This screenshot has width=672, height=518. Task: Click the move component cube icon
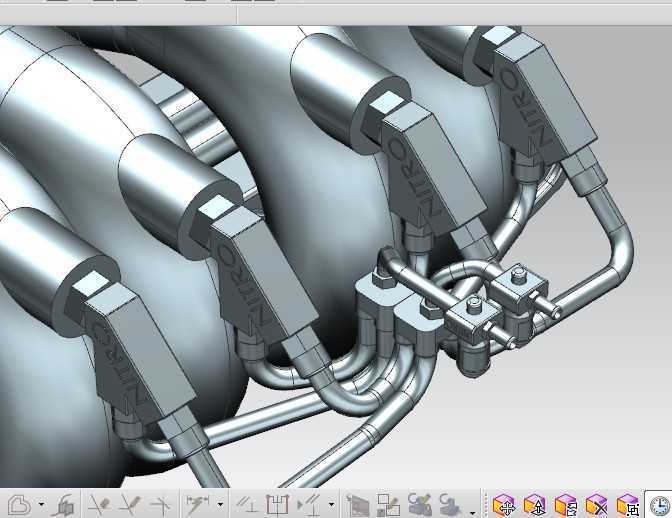coord(504,506)
